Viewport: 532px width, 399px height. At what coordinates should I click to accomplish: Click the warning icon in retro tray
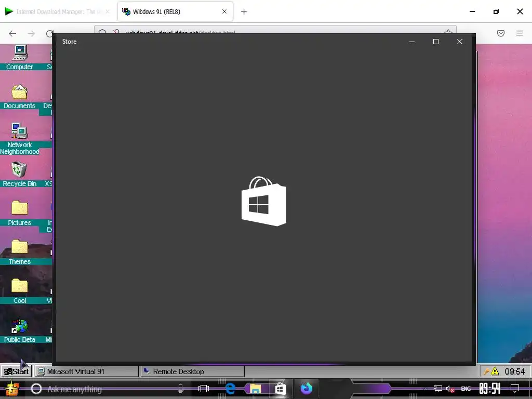coord(495,371)
